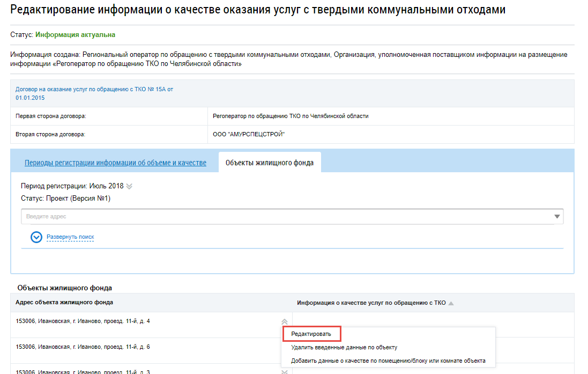
Task: Collapse actions chevron for address д. 4
Action: pos(285,321)
